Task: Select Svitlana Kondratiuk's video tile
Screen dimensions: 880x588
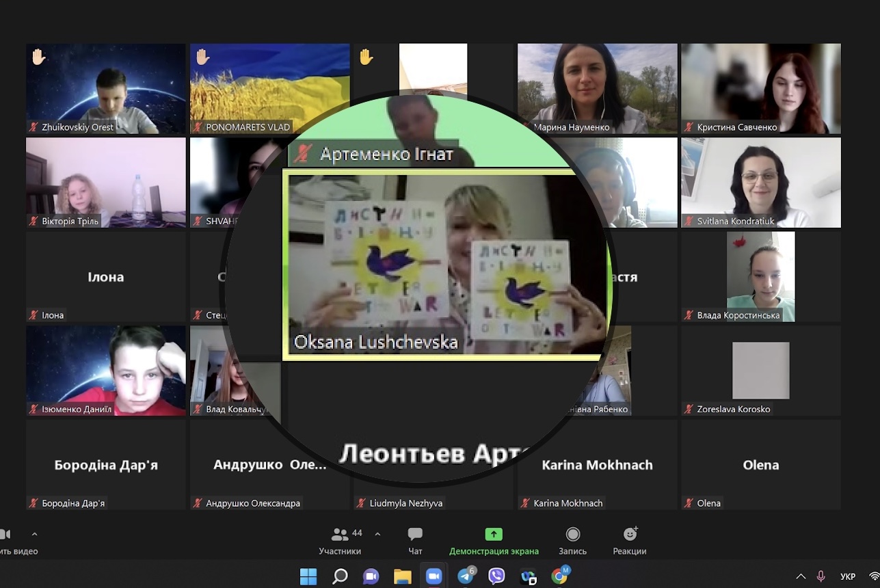Action: (x=760, y=182)
